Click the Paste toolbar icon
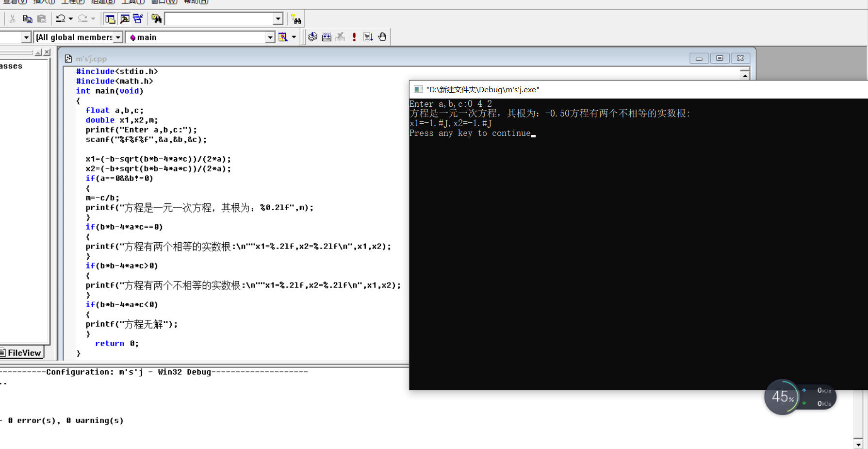This screenshot has width=868, height=449. click(42, 19)
